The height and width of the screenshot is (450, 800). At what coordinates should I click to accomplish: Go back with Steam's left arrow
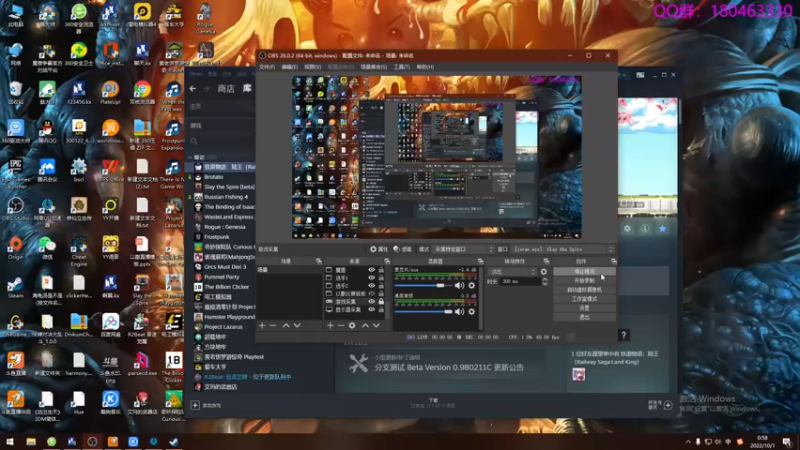pyautogui.click(x=193, y=89)
